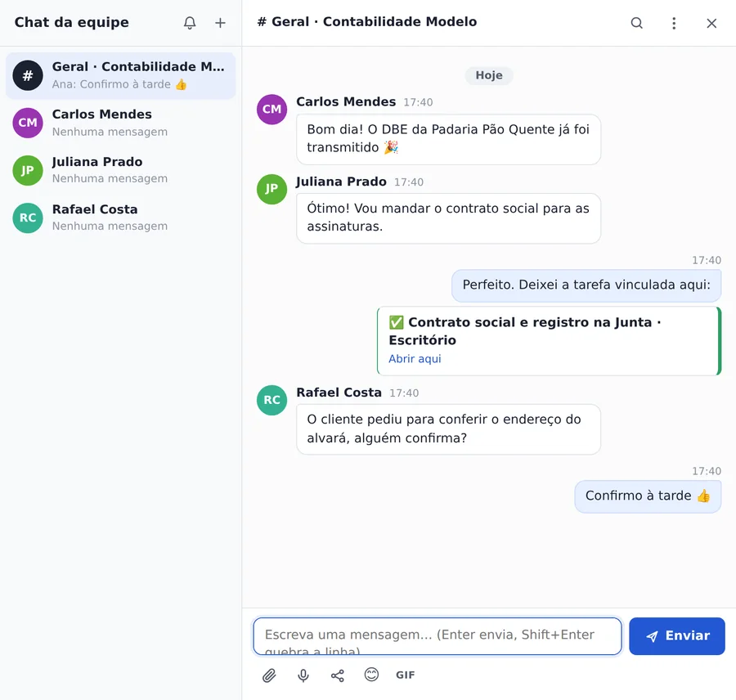Open the emoji picker smiley icon
Screen dimensions: 736x700
click(x=371, y=675)
